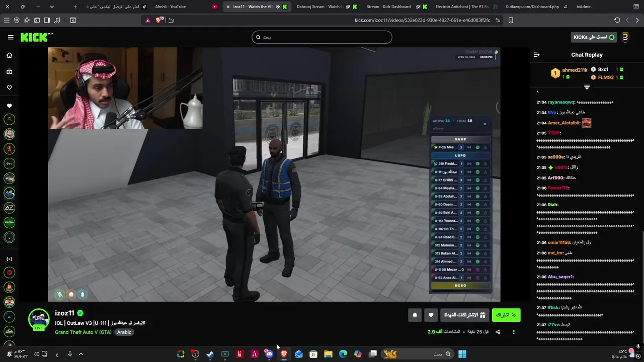Follow izoz11 with the heart button
Screen dimensions: 644x362
[x=431, y=315]
